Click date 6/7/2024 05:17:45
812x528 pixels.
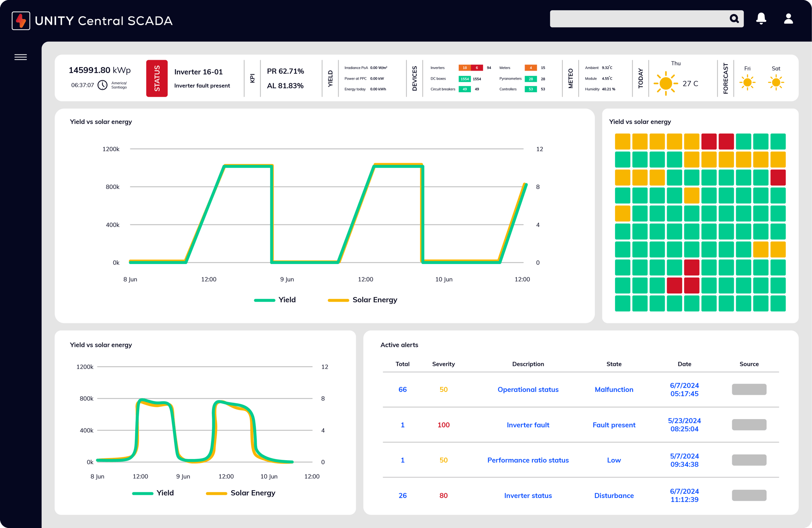[685, 390]
